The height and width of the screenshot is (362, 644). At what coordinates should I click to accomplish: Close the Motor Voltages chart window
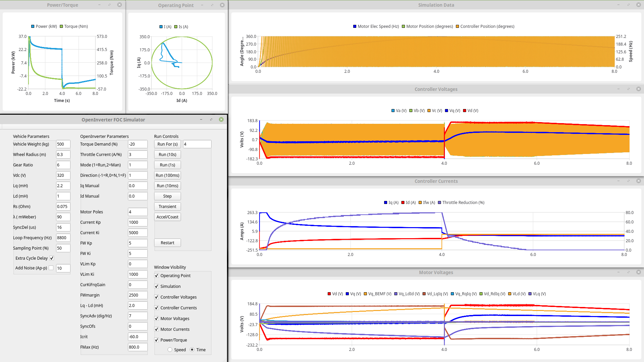coord(638,272)
